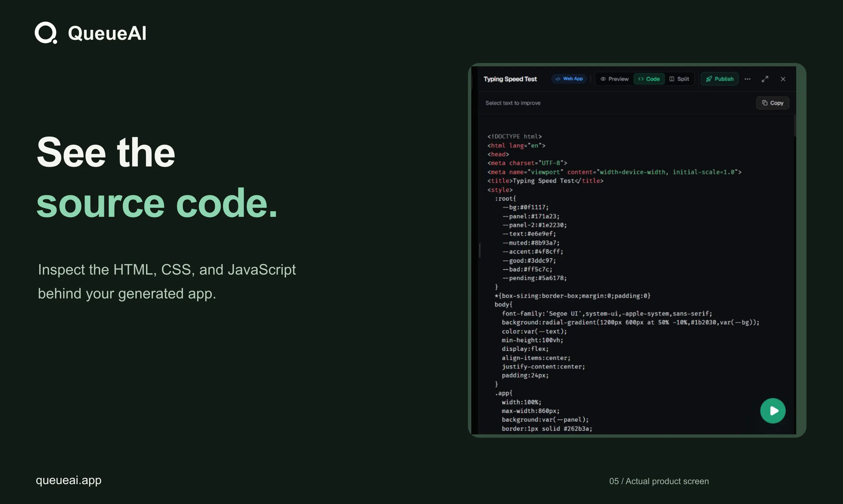Click the Publish button
The width and height of the screenshot is (843, 504).
click(719, 79)
